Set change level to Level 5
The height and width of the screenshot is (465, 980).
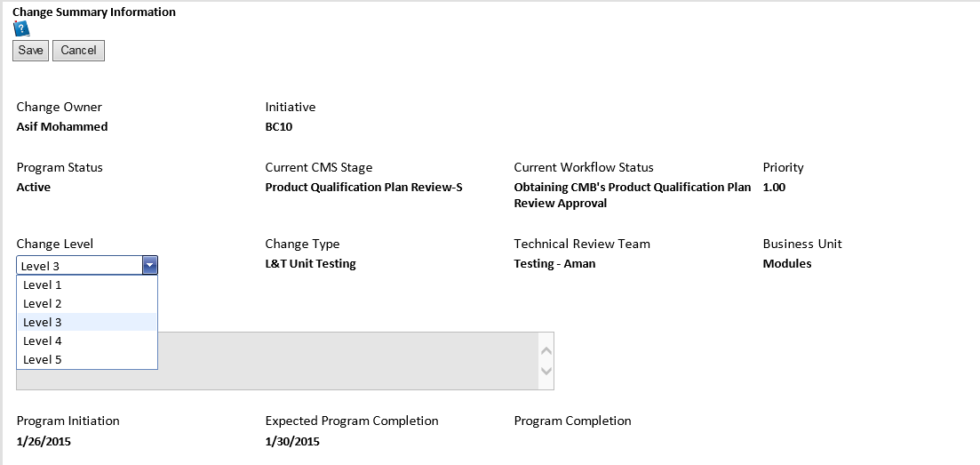click(x=43, y=360)
